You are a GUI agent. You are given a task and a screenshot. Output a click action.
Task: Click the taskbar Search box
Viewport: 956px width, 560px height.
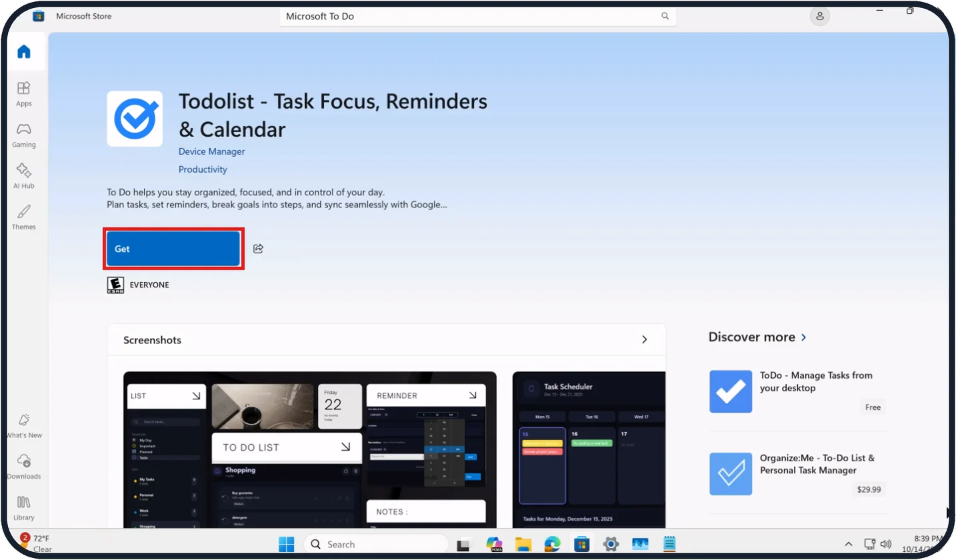pos(375,544)
